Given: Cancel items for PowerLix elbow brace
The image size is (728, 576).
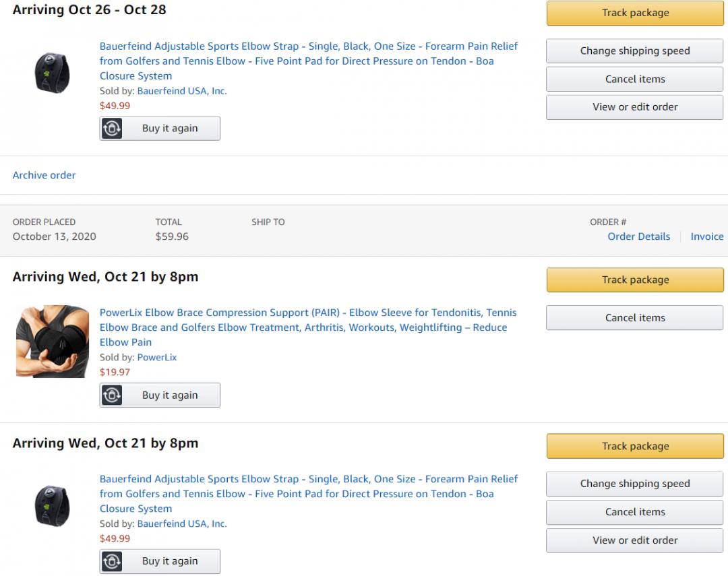Looking at the screenshot, I should (x=634, y=318).
